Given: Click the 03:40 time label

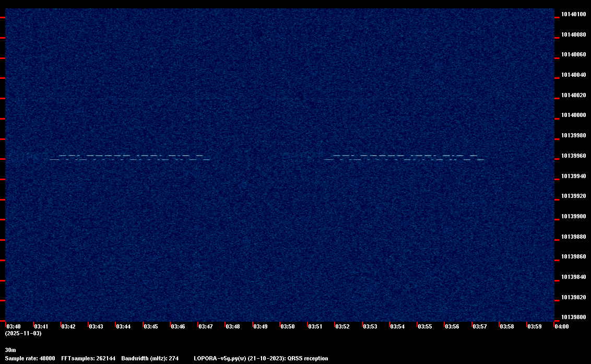Looking at the screenshot, I should (14, 326).
